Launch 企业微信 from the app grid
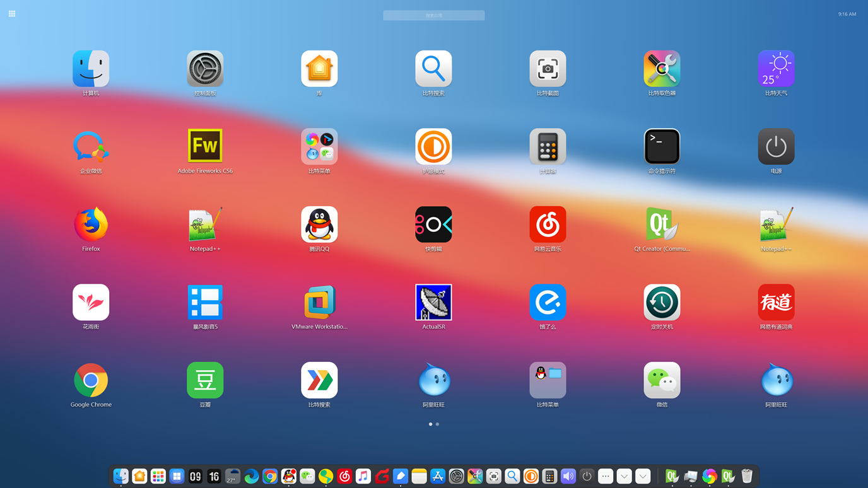Image resolution: width=868 pixels, height=488 pixels. [91, 147]
